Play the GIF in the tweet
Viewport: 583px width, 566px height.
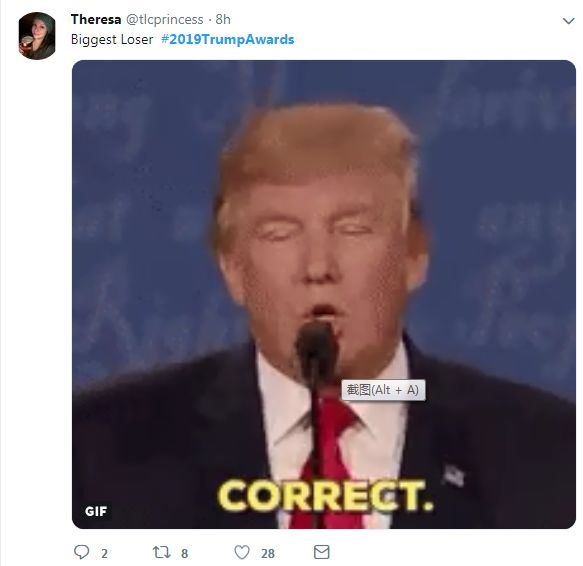click(324, 294)
